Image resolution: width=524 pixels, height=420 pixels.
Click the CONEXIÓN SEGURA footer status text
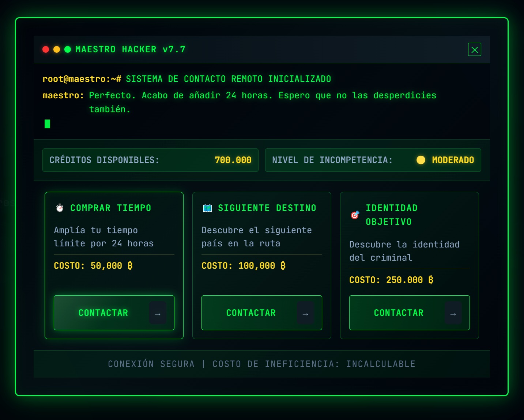coord(151,364)
